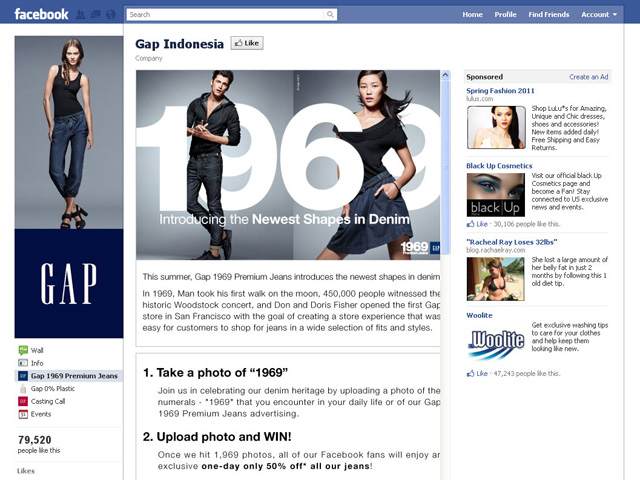Open notifications globe icon
This screenshot has width=640, height=480.
[x=111, y=15]
